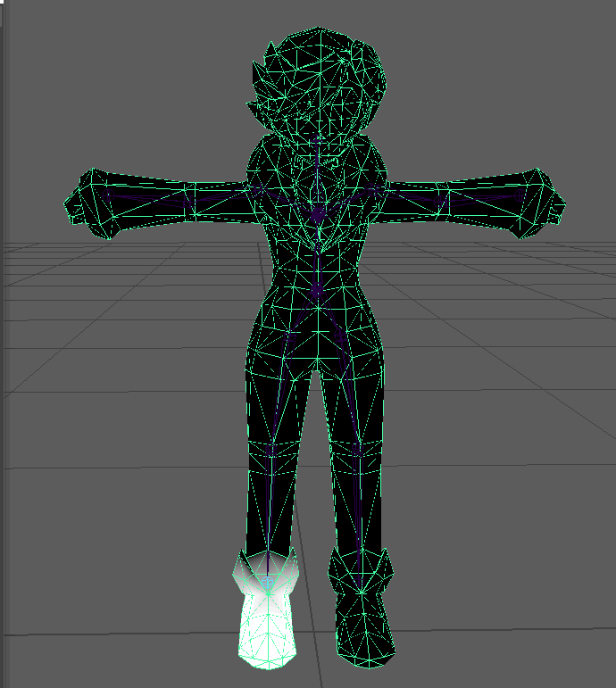
Task: Click the hip joint above the black-boot leg
Action: pos(340,336)
